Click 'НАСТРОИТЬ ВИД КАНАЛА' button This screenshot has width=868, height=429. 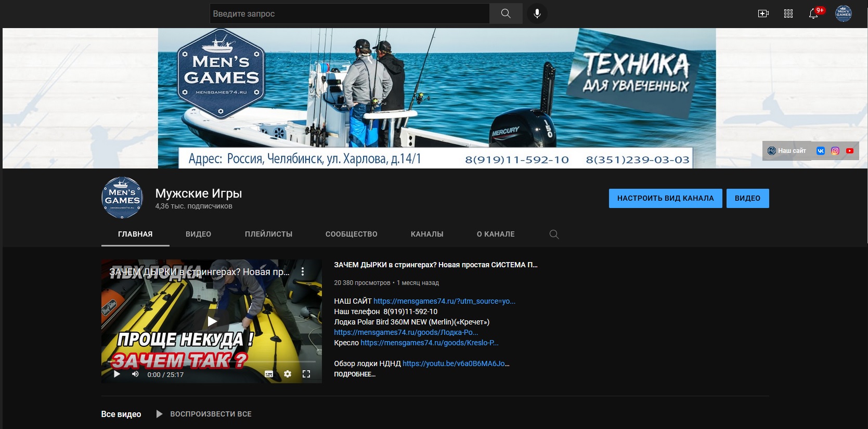(x=666, y=198)
